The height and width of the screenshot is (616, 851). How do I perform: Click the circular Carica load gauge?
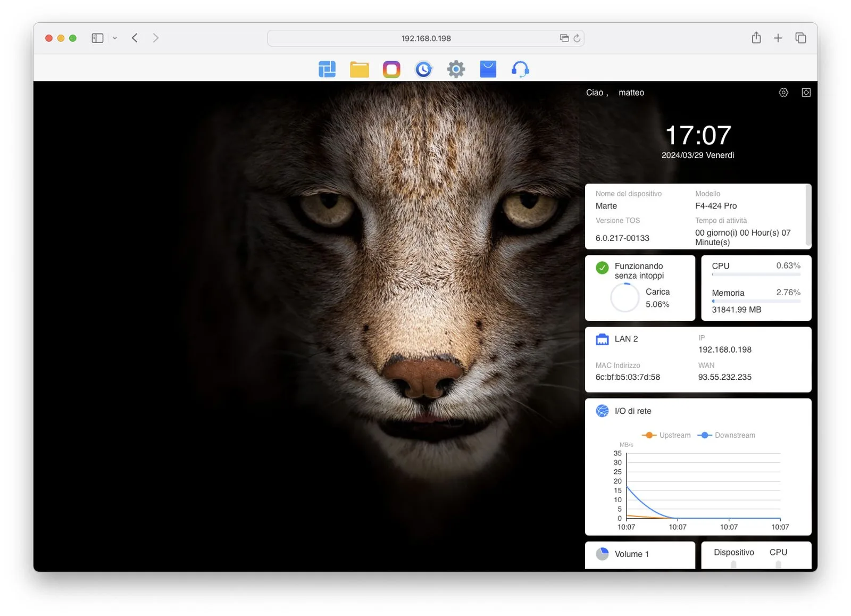pyautogui.click(x=624, y=297)
